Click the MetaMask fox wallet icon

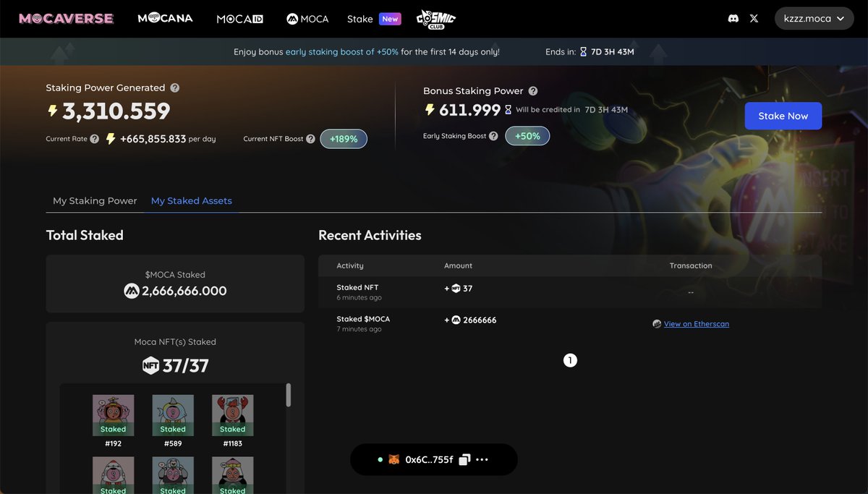pyautogui.click(x=394, y=459)
